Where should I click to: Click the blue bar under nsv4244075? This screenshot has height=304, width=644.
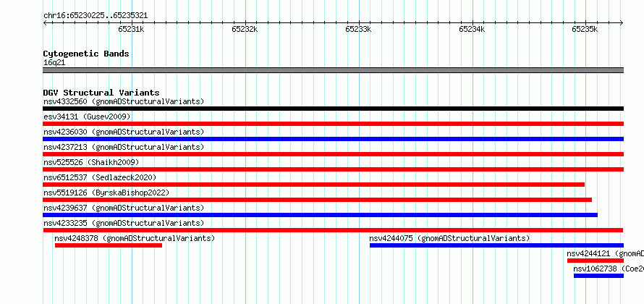pos(496,245)
